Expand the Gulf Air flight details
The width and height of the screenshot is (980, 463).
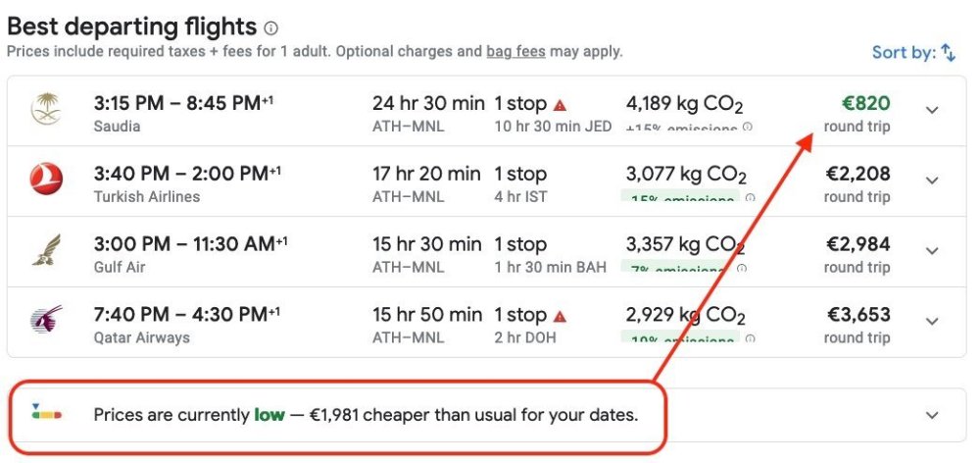932,251
